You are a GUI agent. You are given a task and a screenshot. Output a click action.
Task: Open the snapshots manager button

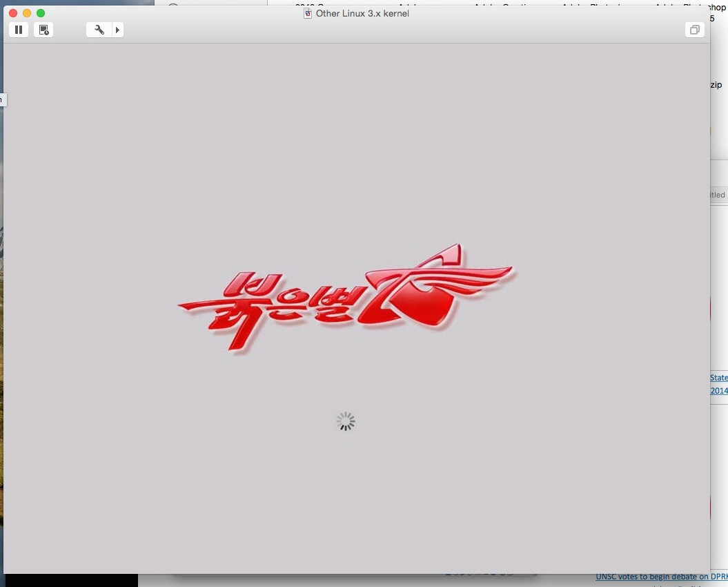point(43,30)
